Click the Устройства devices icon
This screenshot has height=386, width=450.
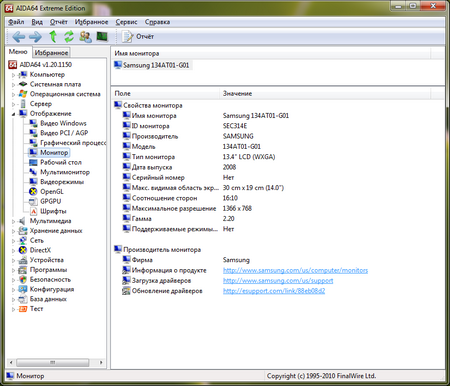(x=23, y=260)
